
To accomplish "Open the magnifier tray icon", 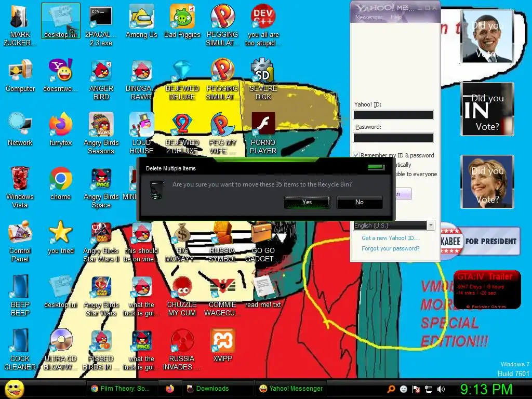I will pos(391,389).
